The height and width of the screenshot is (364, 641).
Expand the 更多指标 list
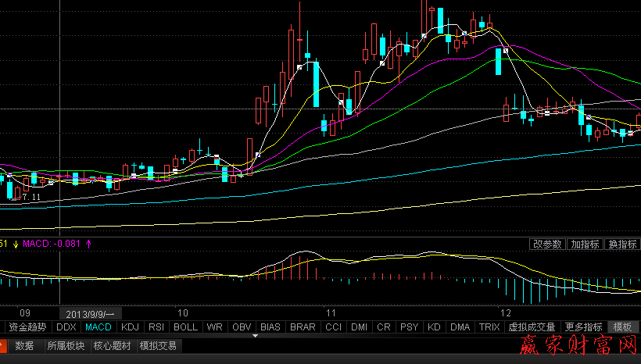583,327
